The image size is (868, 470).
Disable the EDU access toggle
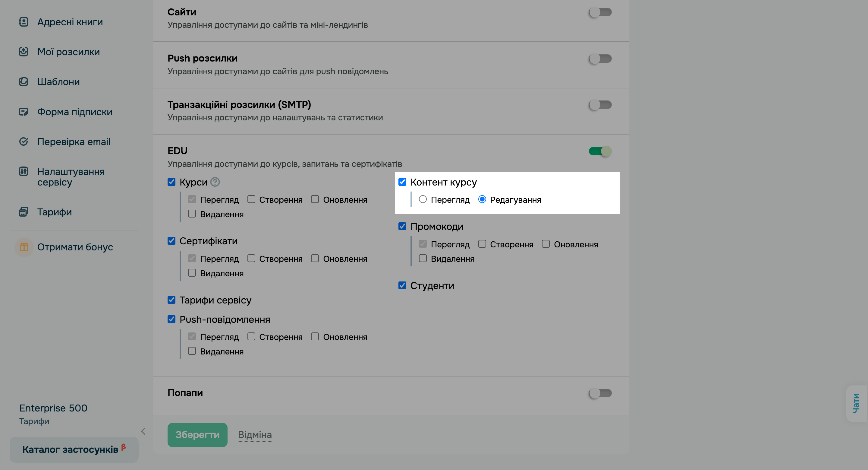click(600, 151)
